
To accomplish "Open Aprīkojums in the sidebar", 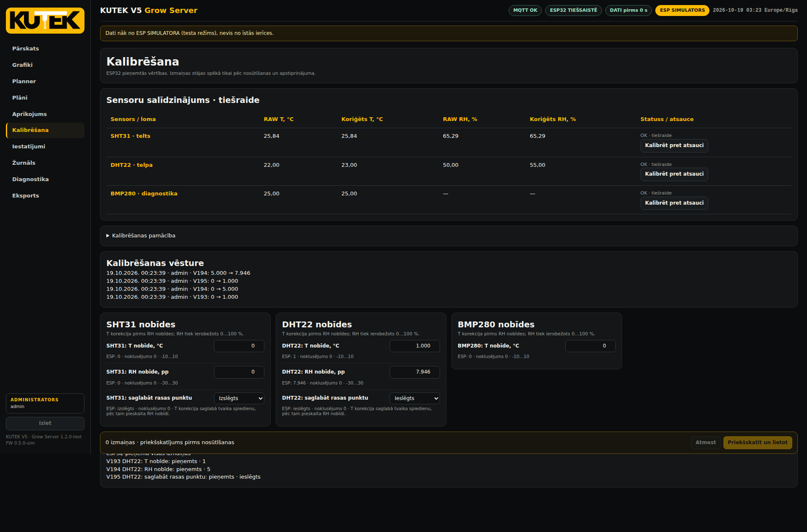I will 45,114.
